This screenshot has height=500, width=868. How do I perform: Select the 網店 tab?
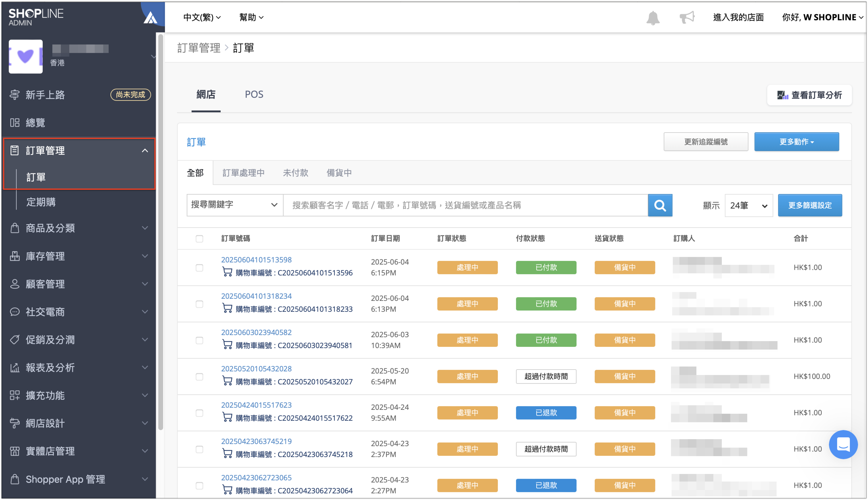click(x=206, y=94)
